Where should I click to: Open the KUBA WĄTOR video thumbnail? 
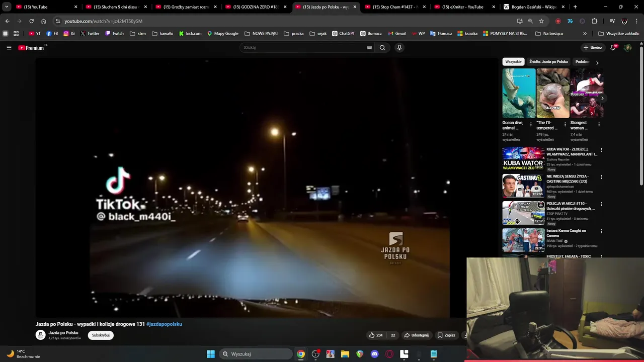coord(523,159)
